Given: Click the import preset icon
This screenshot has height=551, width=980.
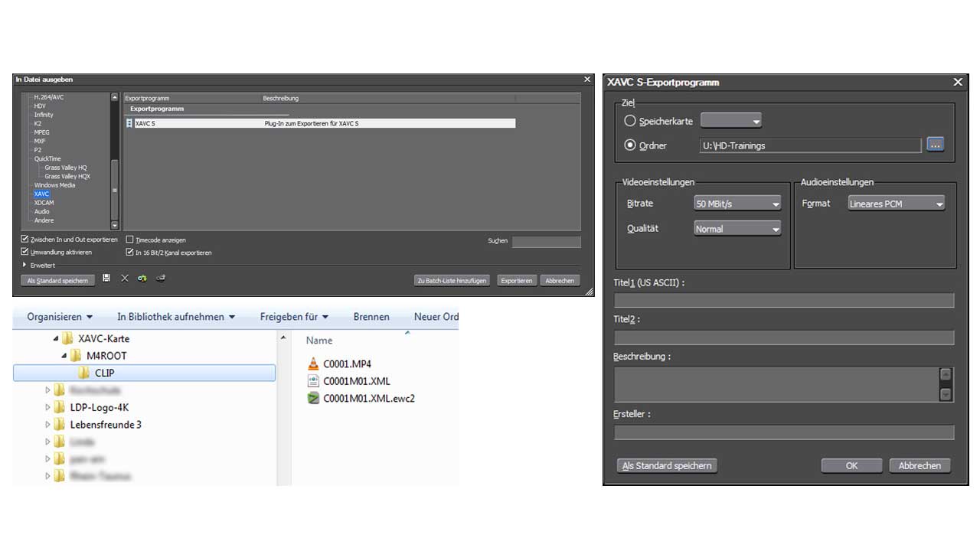Looking at the screenshot, I should pos(142,279).
